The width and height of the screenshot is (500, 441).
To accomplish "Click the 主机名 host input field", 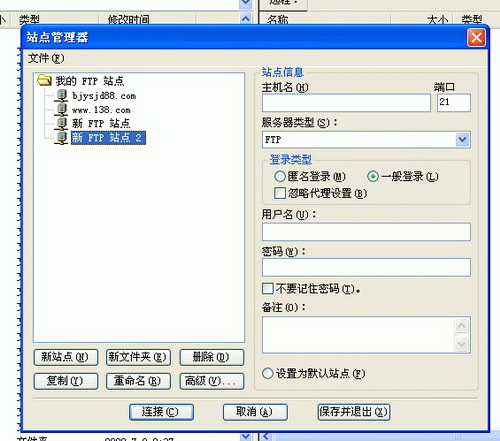I will (x=346, y=103).
